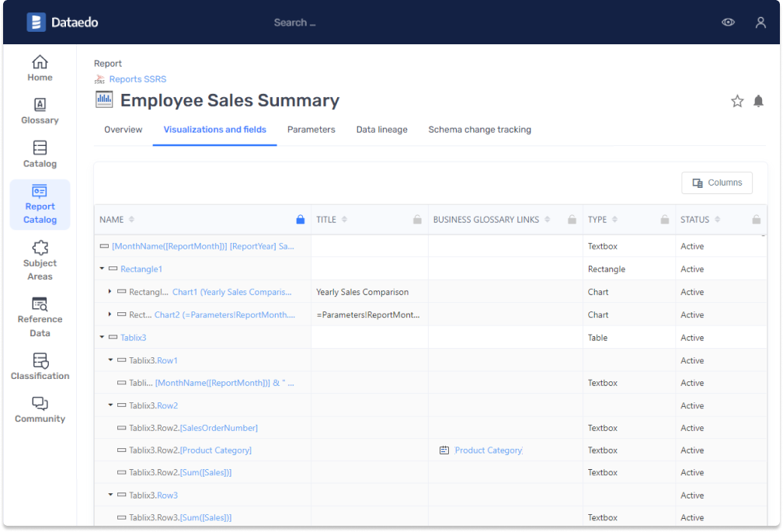Viewport: 783px width, 532px height.
Task: Open the user profile icon
Action: click(x=760, y=23)
